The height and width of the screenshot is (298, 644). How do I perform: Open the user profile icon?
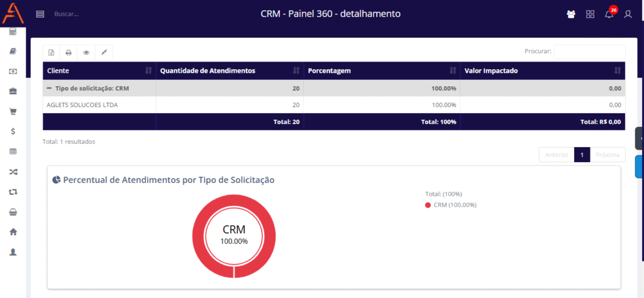pyautogui.click(x=628, y=14)
